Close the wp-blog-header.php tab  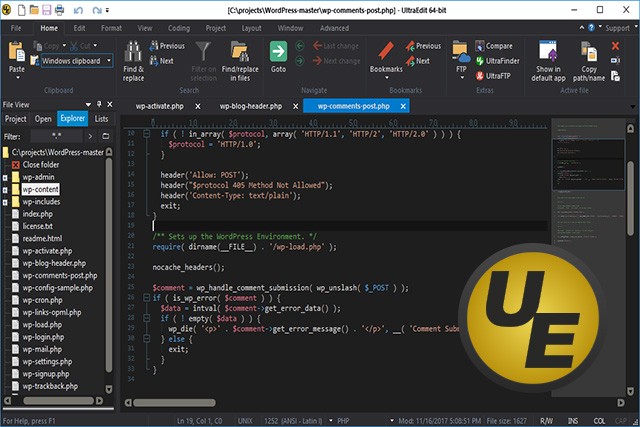coord(296,106)
